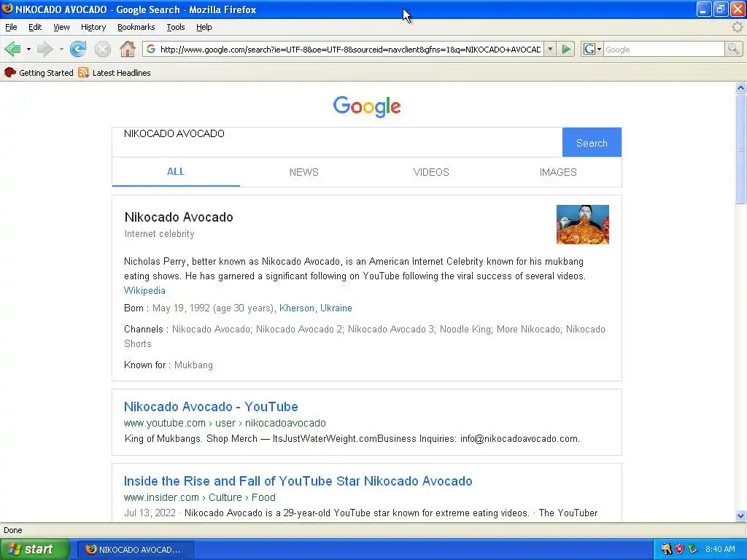The height and width of the screenshot is (560, 747).
Task: Reload the page with the refresh icon
Action: (78, 49)
